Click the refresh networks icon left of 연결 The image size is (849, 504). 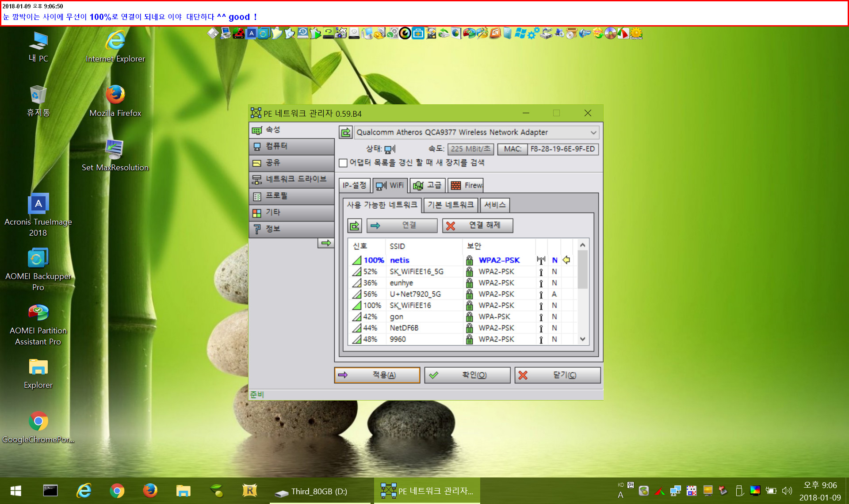point(355,226)
